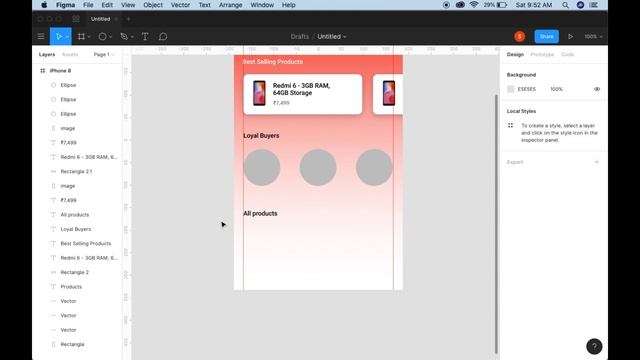The height and width of the screenshot is (360, 640).
Task: Open Pen tool options dropdown arrow
Action: pos(132,37)
